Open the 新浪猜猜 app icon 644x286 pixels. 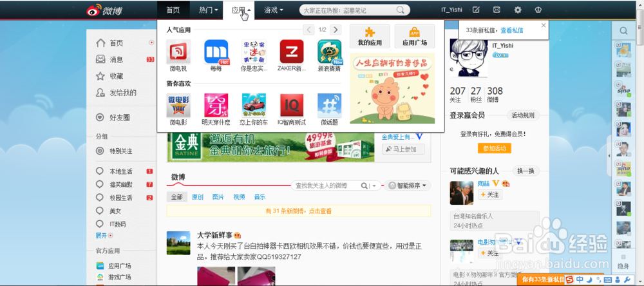coord(329,52)
